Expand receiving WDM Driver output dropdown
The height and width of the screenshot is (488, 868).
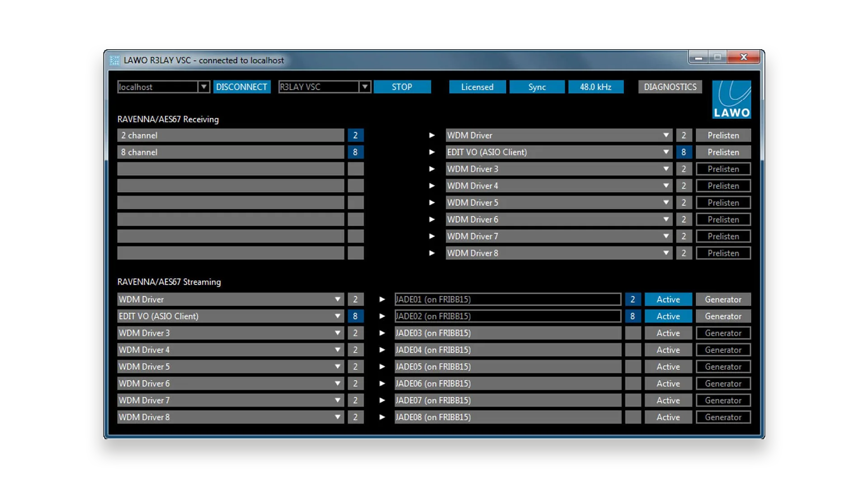(666, 135)
